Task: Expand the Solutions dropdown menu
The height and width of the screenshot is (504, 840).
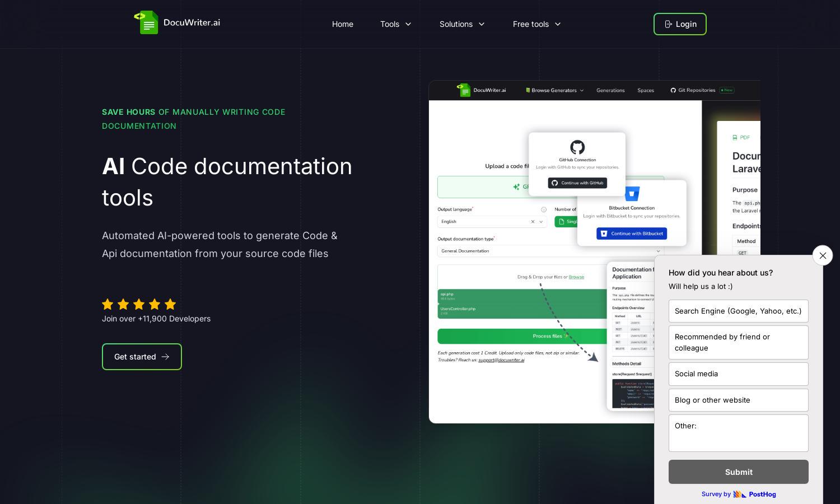Action: coord(462,24)
